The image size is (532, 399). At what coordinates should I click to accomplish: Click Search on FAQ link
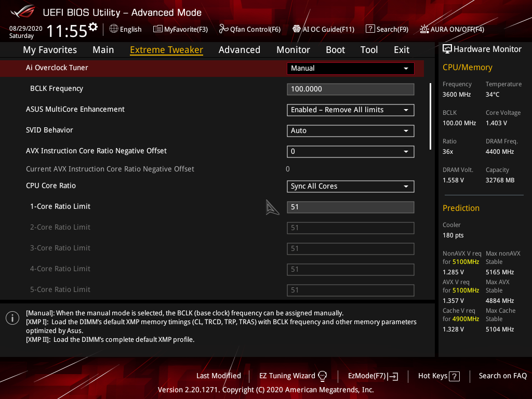click(x=502, y=376)
